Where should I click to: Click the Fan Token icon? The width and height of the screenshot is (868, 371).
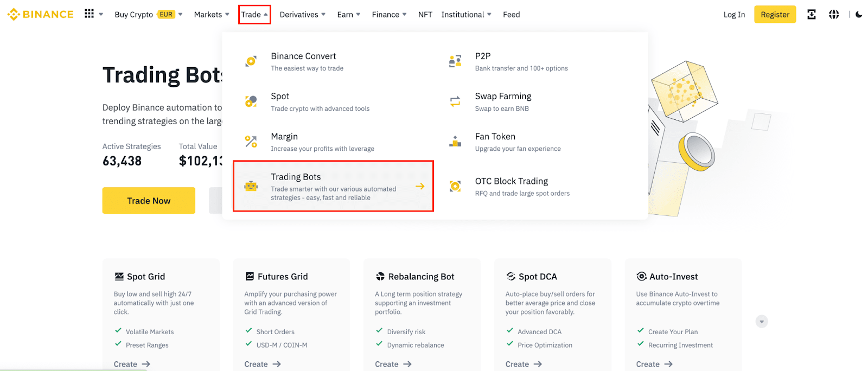tap(455, 142)
